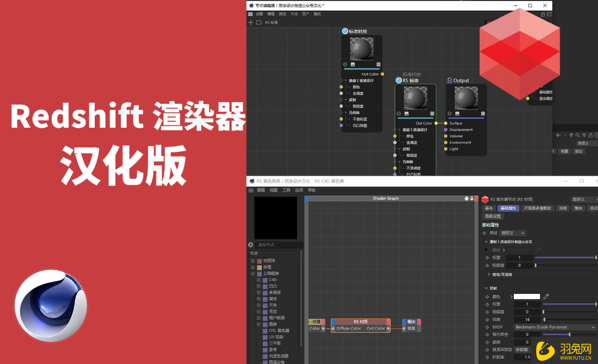Toggle the keyframe diamond beside 预设

click(485, 233)
